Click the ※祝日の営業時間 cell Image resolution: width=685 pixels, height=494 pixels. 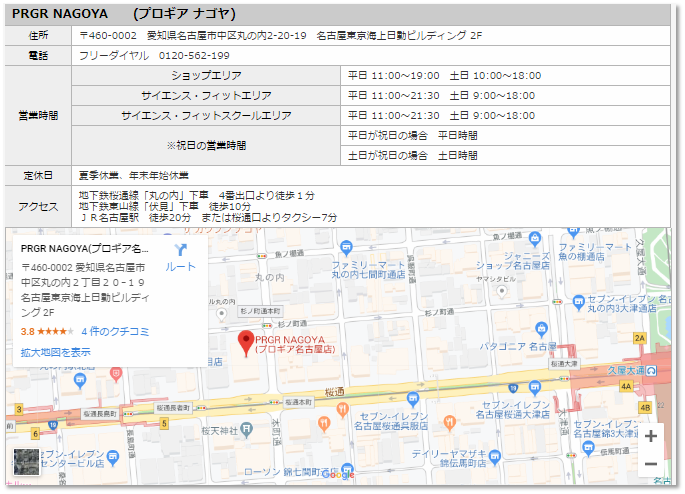pyautogui.click(x=206, y=145)
